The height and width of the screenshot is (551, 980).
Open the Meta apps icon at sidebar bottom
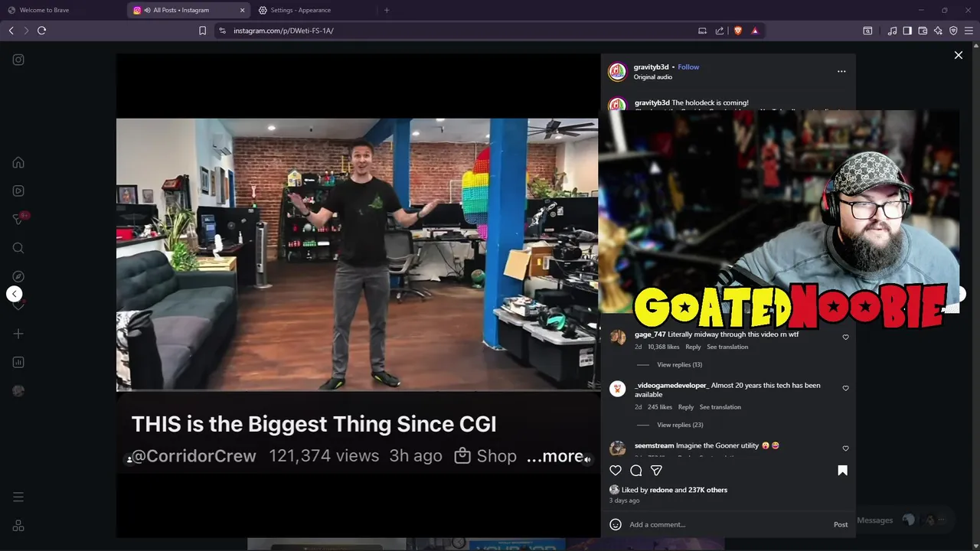click(18, 526)
